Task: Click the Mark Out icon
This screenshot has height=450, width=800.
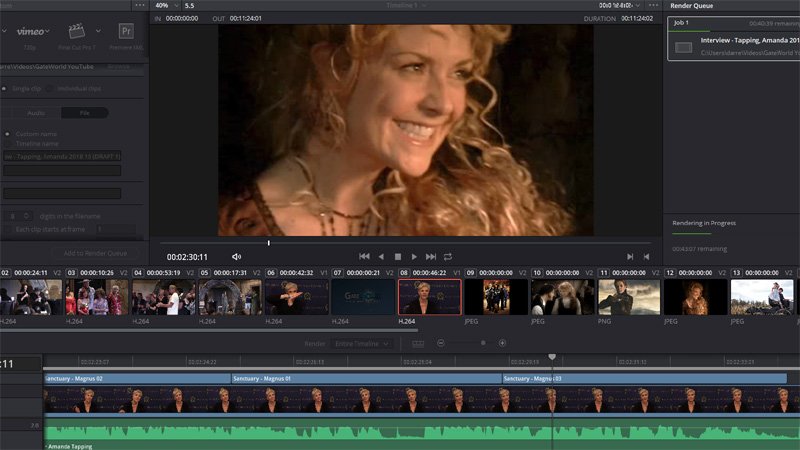Action: pos(646,257)
